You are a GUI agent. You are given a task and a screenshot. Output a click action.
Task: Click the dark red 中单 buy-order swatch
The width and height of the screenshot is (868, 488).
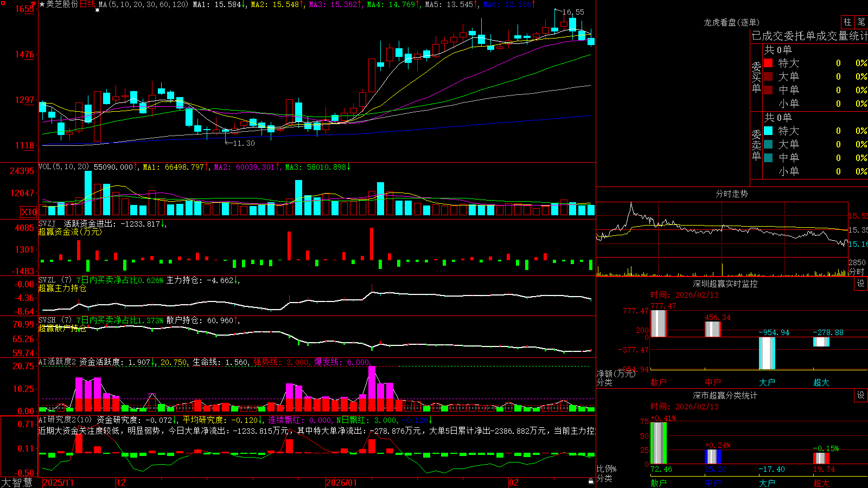[x=768, y=90]
